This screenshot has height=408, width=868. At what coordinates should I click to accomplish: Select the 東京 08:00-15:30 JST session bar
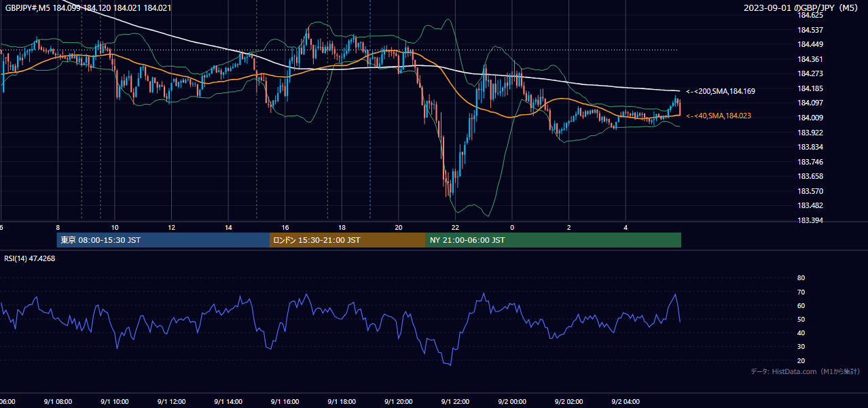163,240
